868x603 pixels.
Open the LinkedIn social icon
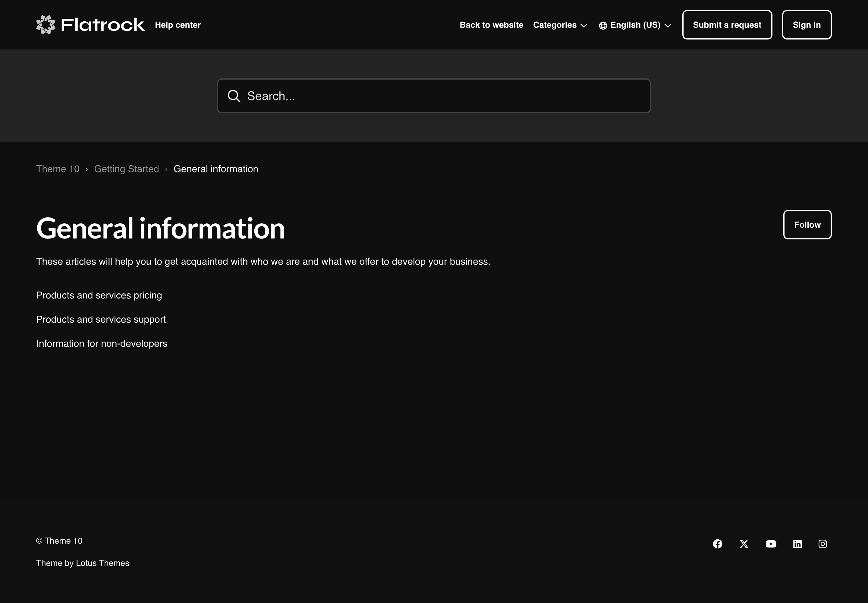point(797,544)
